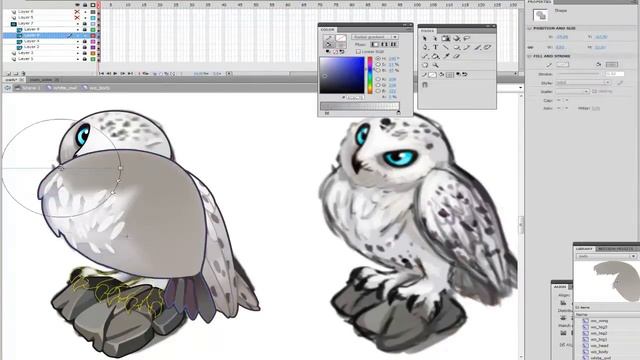Switch to Library tab
The height and width of the screenshot is (360, 640).
tap(584, 249)
